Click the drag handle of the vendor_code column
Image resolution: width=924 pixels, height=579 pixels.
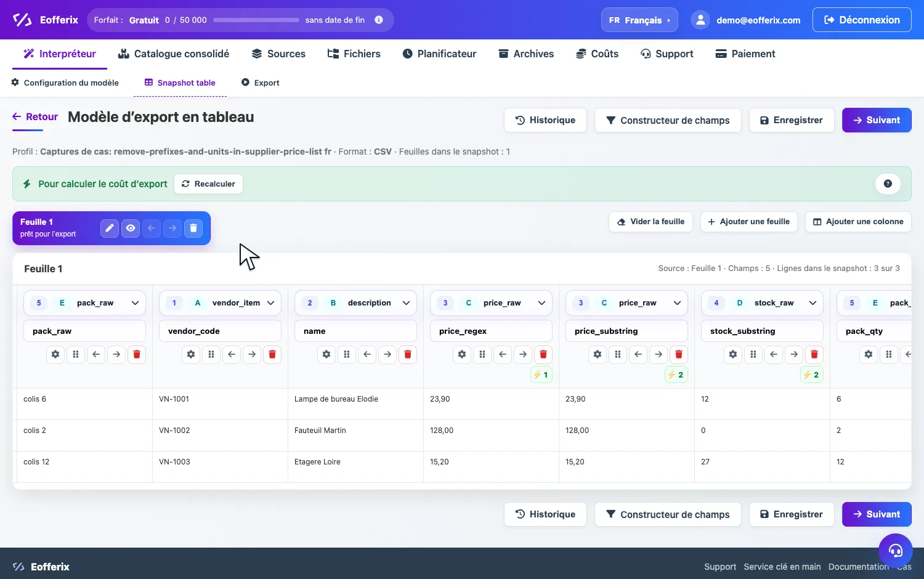211,354
